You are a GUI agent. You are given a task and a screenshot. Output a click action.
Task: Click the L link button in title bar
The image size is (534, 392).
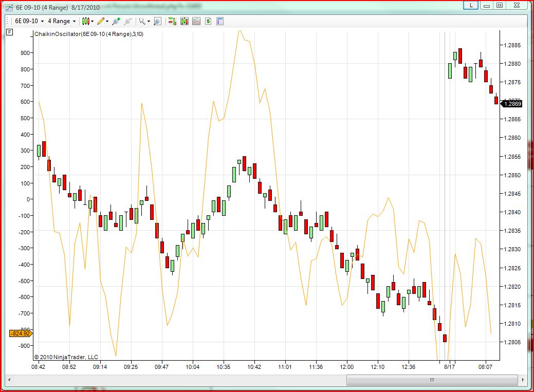point(471,5)
